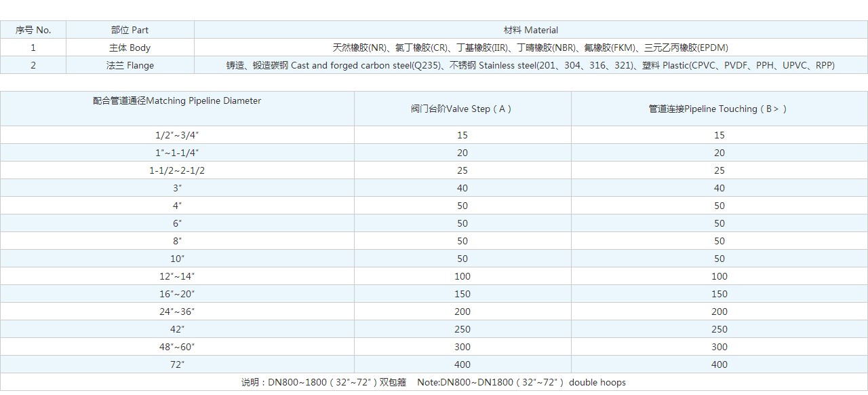Click the Valve Step (A) header
Viewport: 868px width, 395px height.
[x=462, y=109]
